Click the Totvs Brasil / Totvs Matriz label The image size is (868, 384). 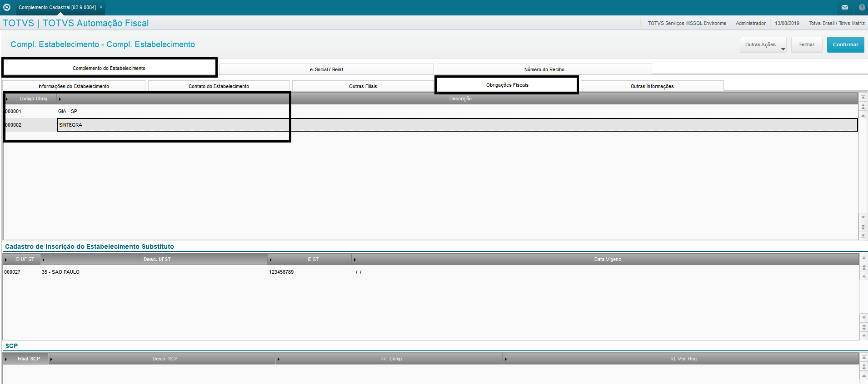pos(837,23)
